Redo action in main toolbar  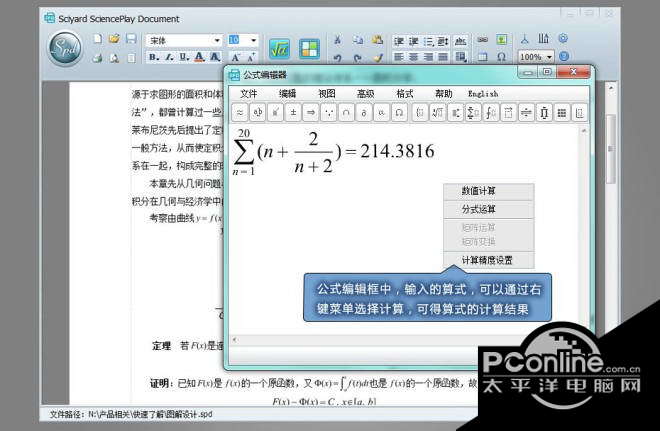click(x=357, y=58)
